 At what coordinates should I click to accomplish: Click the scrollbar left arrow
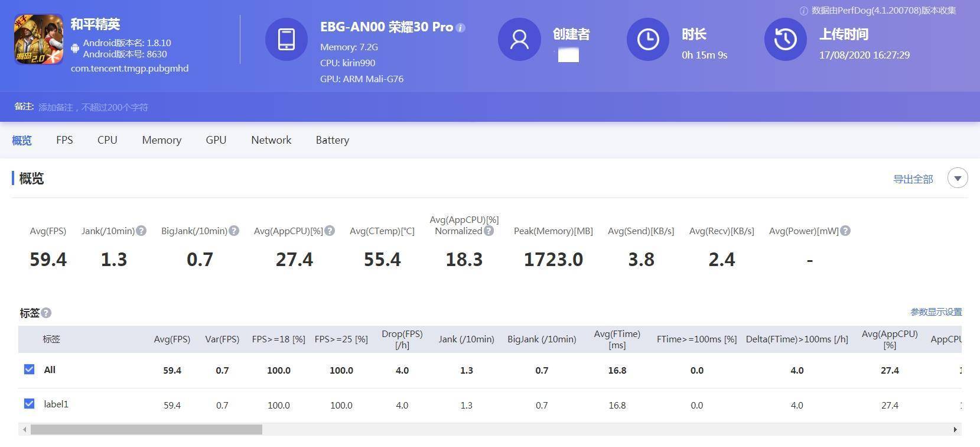coord(24,429)
